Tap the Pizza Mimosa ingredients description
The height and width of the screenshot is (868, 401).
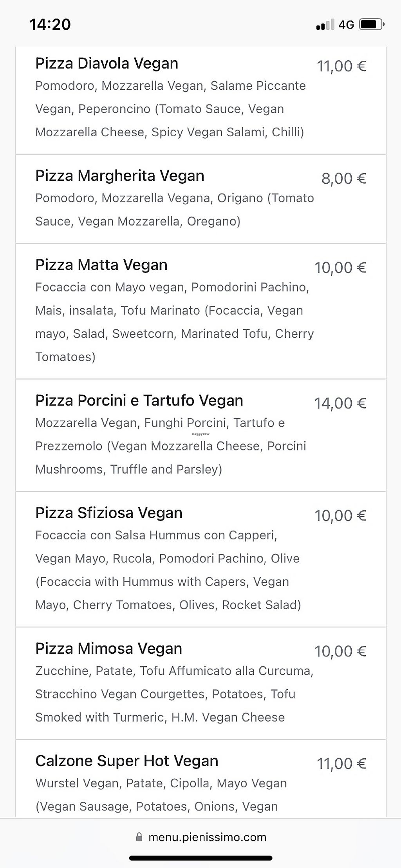[174, 694]
